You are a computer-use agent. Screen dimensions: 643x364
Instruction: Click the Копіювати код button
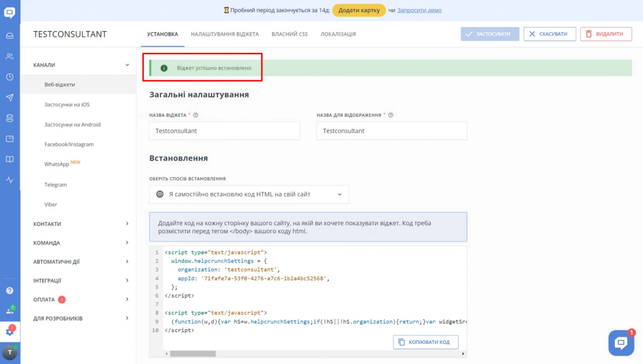(x=425, y=342)
